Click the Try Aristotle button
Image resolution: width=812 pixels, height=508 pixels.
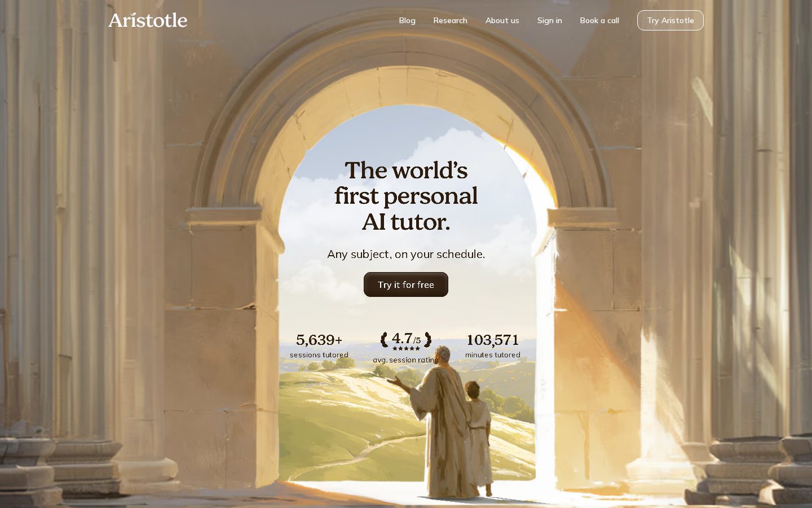pyautogui.click(x=670, y=20)
